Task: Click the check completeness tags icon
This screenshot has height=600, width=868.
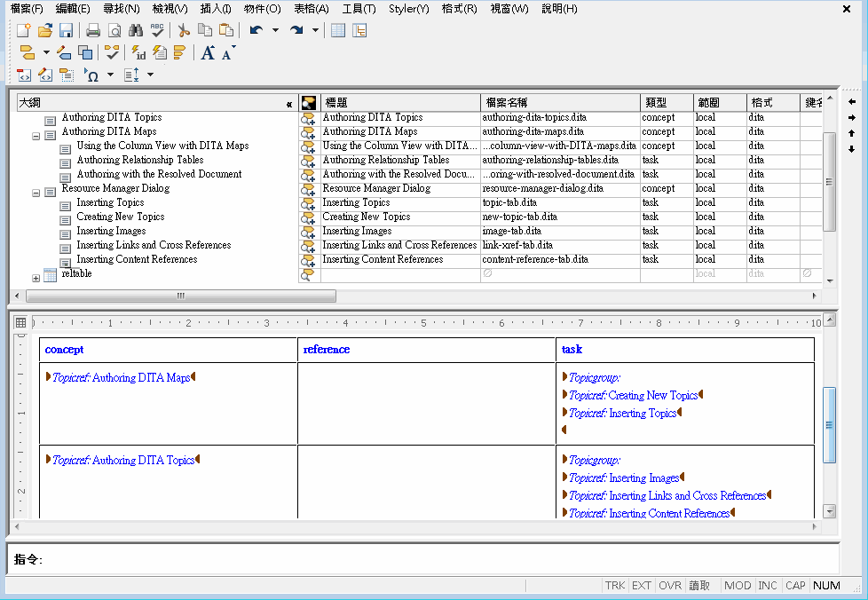Action: tap(112, 53)
